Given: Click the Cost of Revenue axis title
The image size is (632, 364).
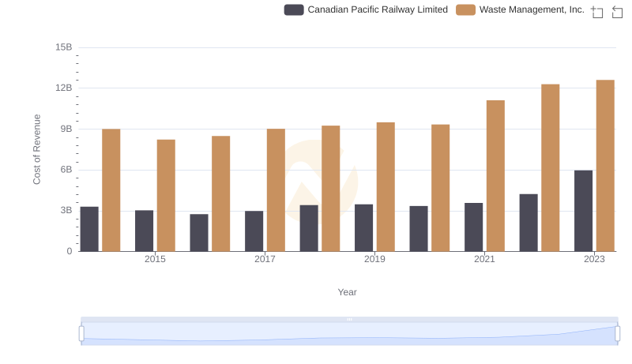Looking at the screenshot, I should [36, 149].
